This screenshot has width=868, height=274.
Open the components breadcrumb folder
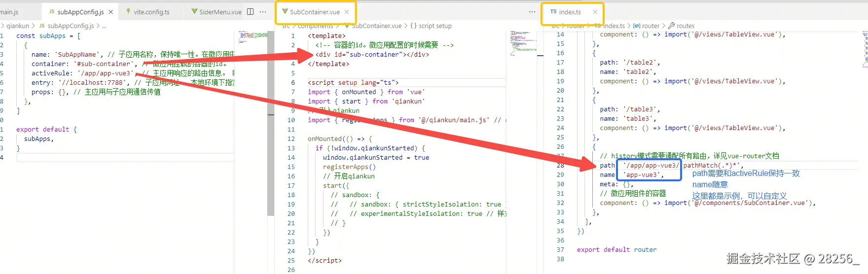click(x=316, y=26)
